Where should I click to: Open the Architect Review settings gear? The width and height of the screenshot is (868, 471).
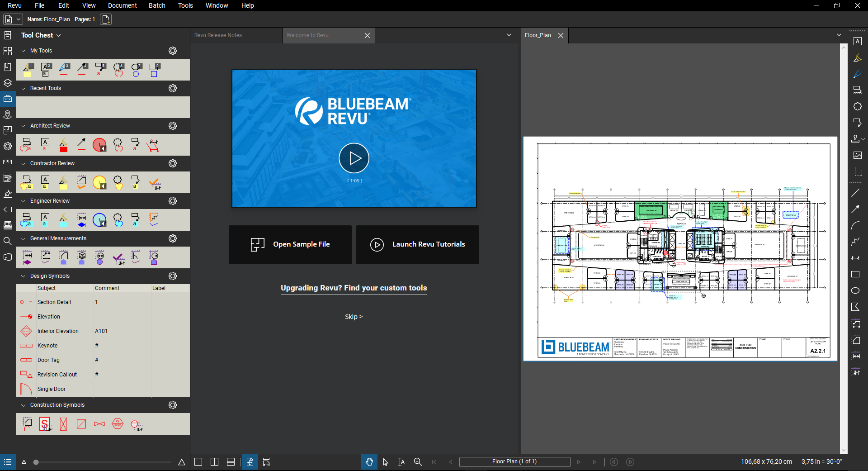(x=173, y=126)
